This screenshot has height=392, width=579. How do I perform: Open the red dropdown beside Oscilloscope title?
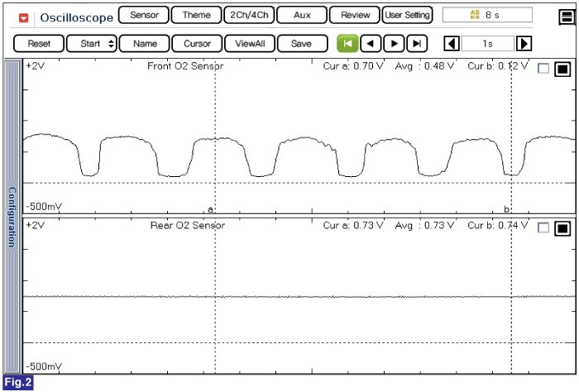point(23,17)
